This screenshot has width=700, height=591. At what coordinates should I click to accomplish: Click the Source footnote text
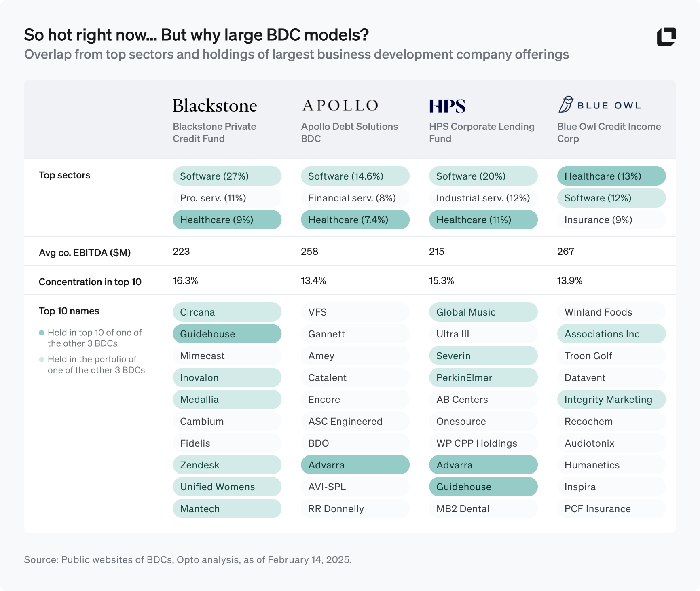[x=188, y=560]
